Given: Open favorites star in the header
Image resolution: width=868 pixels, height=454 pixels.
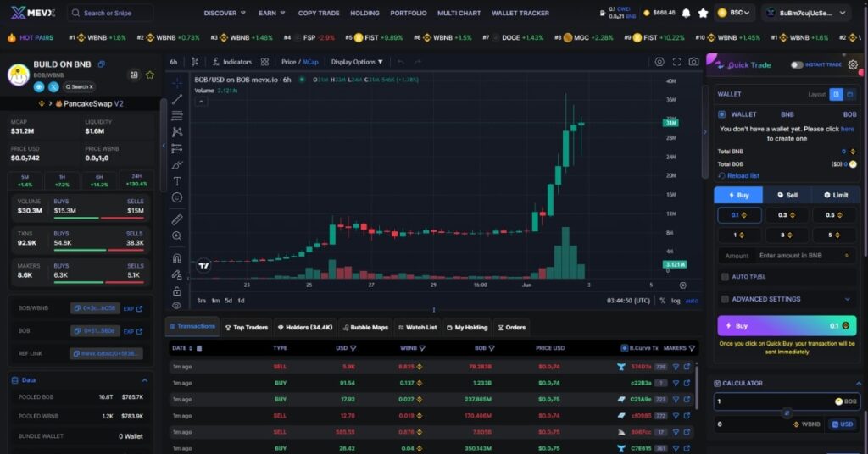Looking at the screenshot, I should 703,13.
